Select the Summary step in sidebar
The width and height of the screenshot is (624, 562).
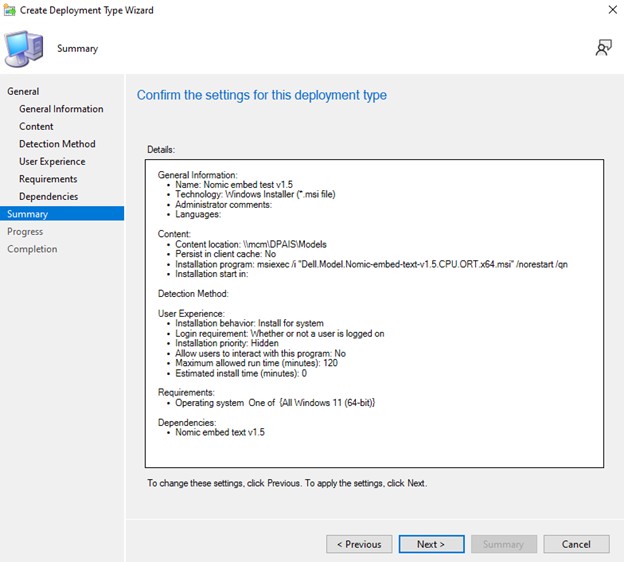pos(27,214)
